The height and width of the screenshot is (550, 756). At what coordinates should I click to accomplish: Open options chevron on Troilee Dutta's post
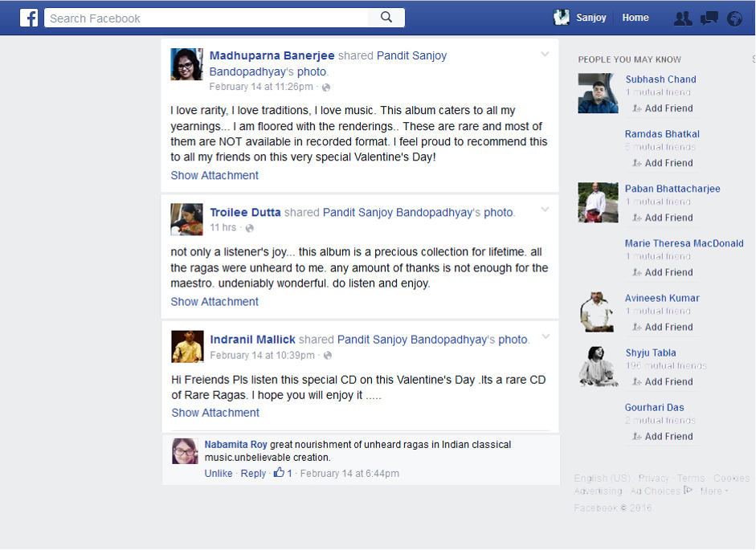[x=545, y=210]
